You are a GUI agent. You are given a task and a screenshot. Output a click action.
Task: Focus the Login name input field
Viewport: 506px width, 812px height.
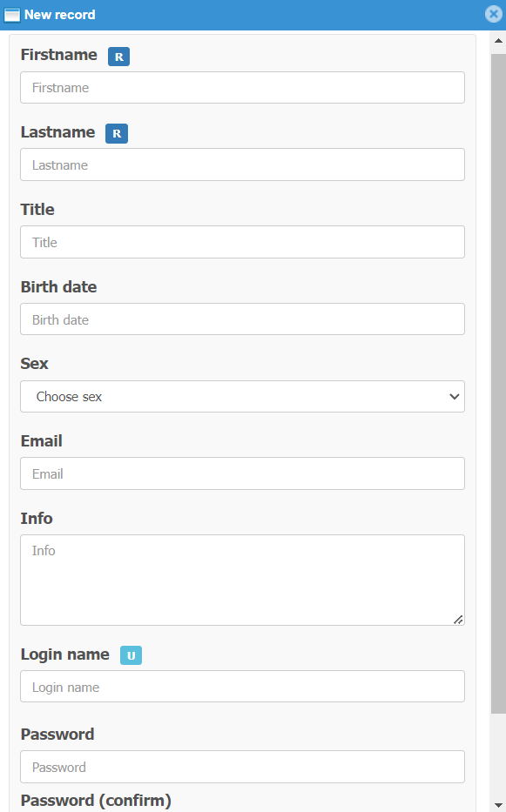point(243,687)
